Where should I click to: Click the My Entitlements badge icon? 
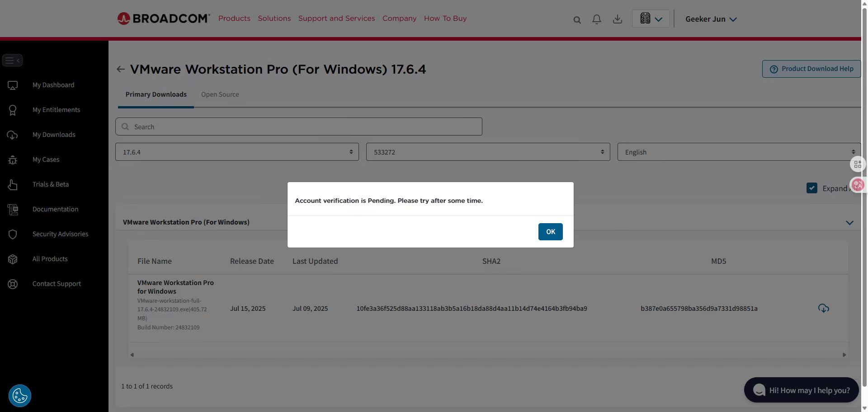point(13,110)
